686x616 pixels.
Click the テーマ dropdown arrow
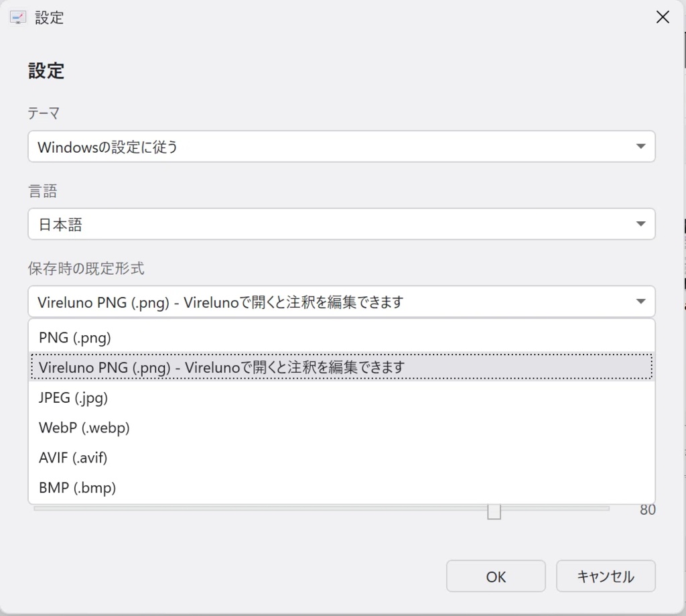641,146
